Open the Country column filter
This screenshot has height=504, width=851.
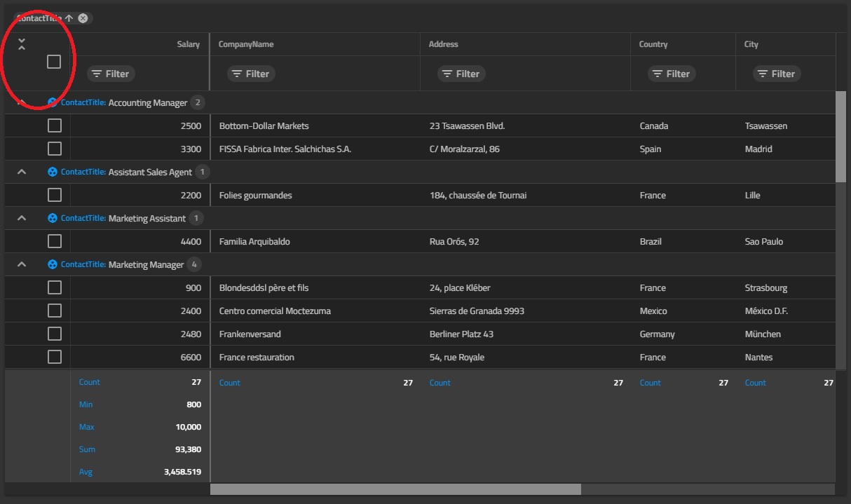(671, 73)
